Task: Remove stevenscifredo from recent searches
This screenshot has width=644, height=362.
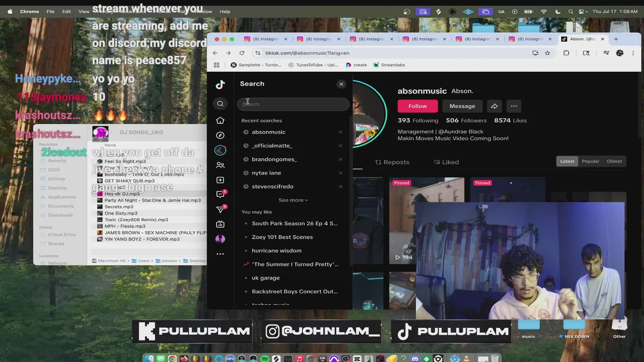Action: coord(341,187)
